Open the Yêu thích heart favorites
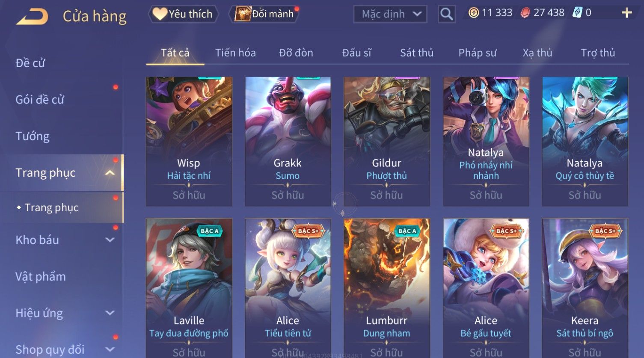The height and width of the screenshot is (358, 644). (183, 14)
